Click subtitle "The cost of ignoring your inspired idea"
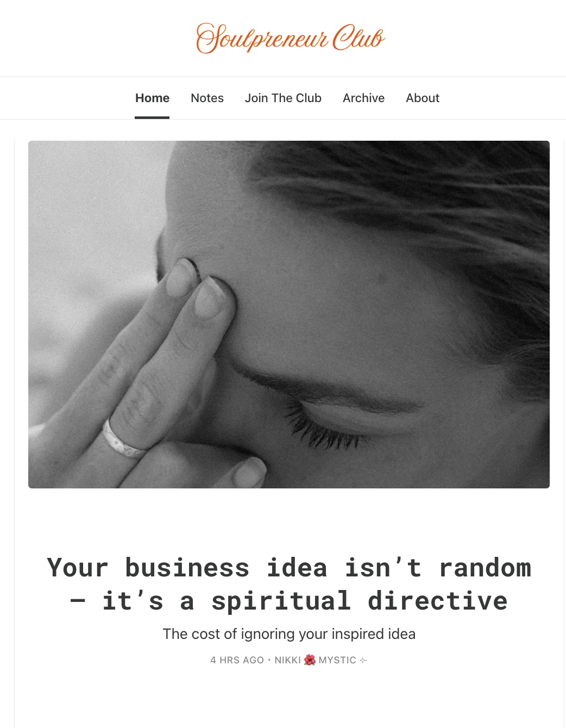 (x=289, y=634)
